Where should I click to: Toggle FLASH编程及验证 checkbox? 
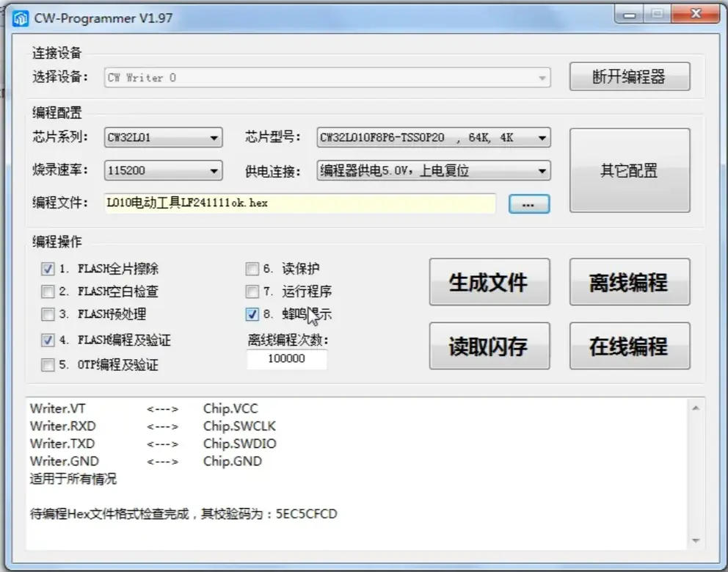pyautogui.click(x=48, y=340)
